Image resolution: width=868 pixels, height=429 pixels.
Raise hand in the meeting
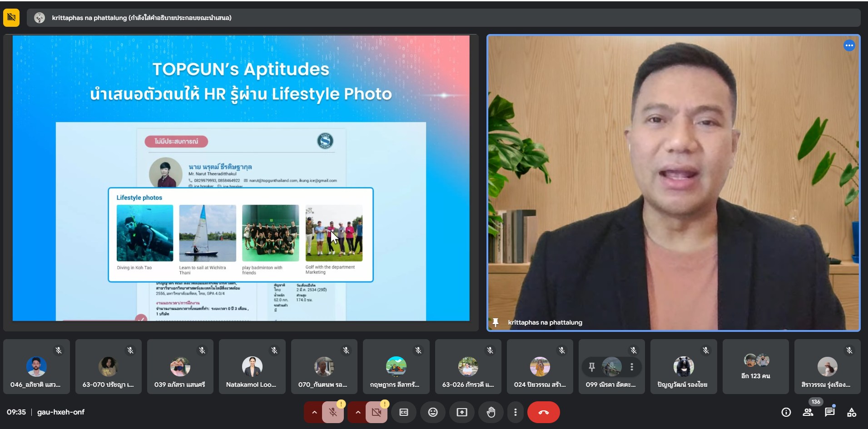491,412
